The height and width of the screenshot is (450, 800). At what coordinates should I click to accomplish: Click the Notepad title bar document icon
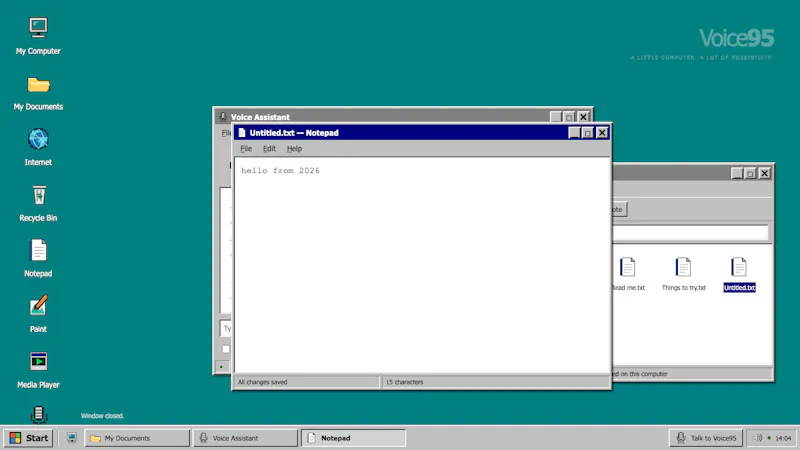tap(242, 133)
